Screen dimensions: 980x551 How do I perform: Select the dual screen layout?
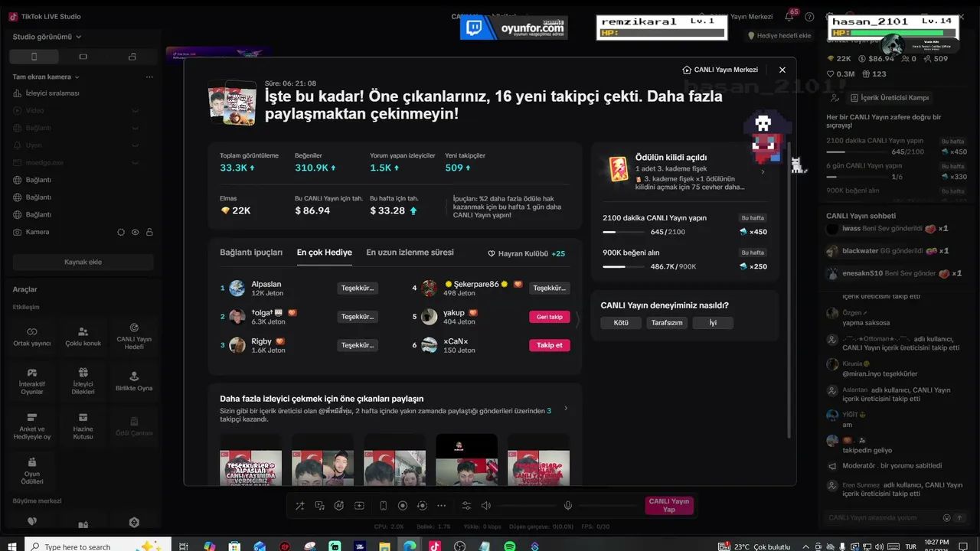[132, 57]
